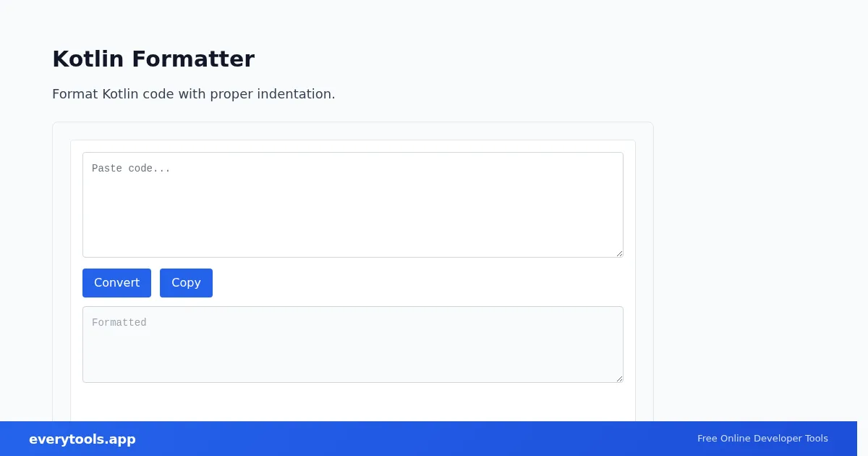Click the "Kotlin Formatter" page heading

153,59
